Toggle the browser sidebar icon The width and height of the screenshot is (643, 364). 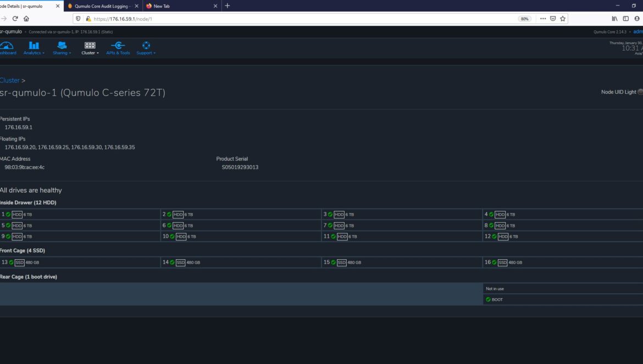coord(625,19)
